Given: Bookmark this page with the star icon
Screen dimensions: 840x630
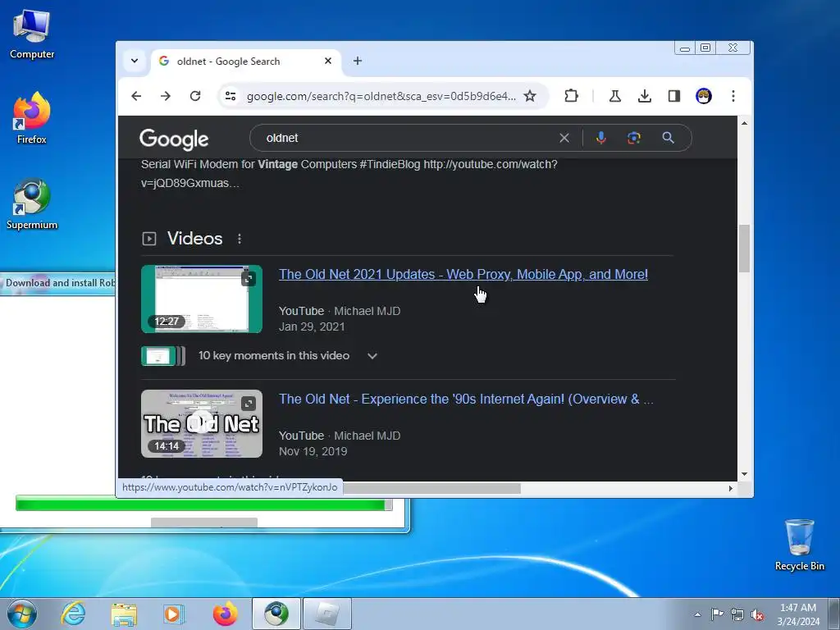Looking at the screenshot, I should point(530,96).
